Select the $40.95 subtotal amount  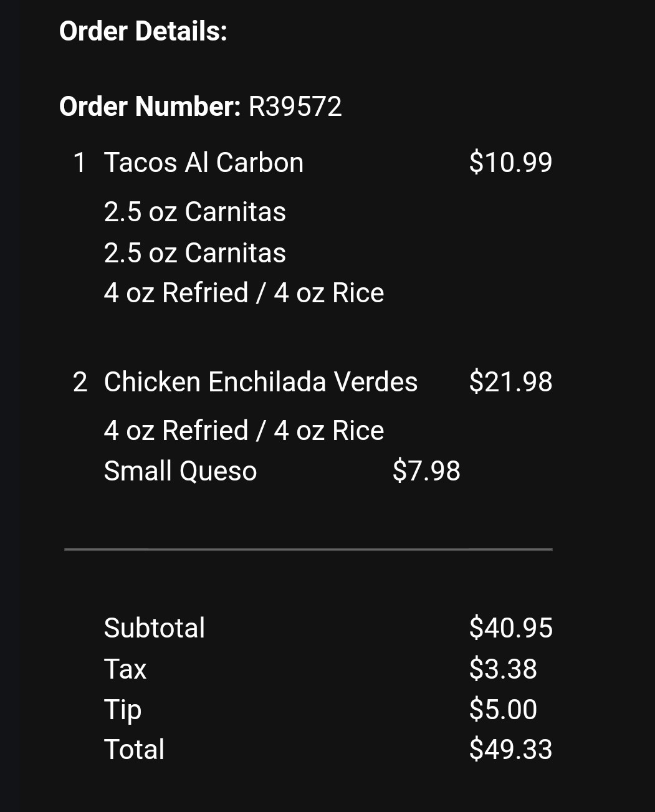point(510,628)
